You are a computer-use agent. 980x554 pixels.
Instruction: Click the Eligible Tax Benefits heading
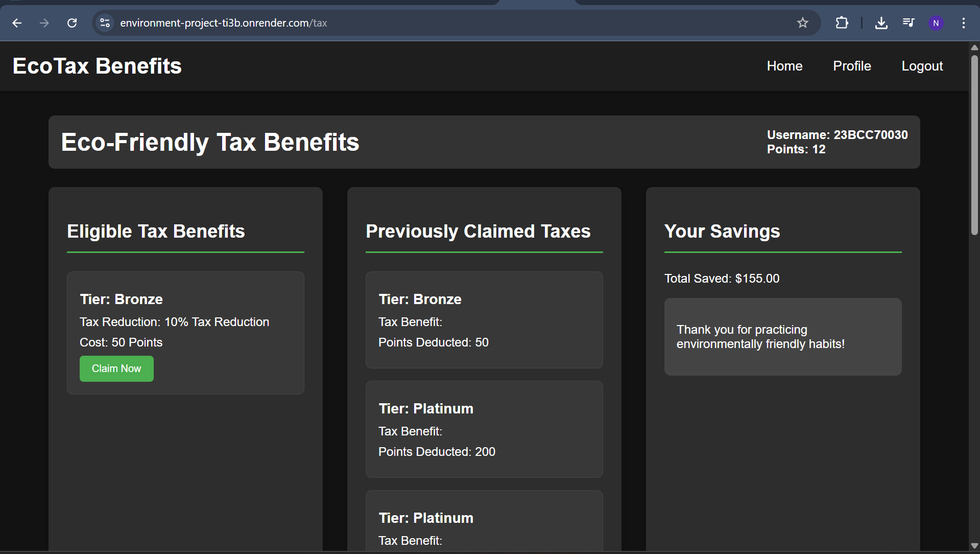click(x=156, y=232)
